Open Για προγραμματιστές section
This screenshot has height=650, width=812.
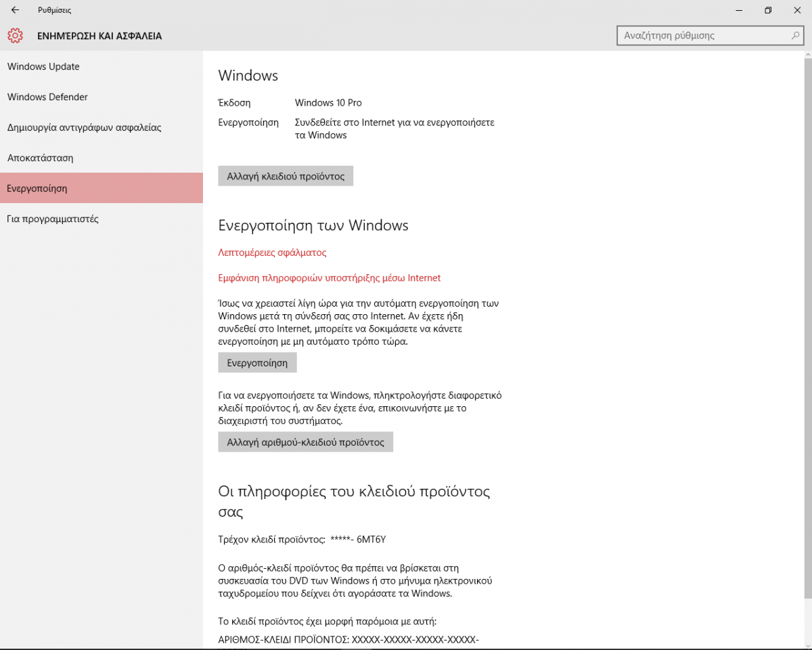tap(101, 219)
